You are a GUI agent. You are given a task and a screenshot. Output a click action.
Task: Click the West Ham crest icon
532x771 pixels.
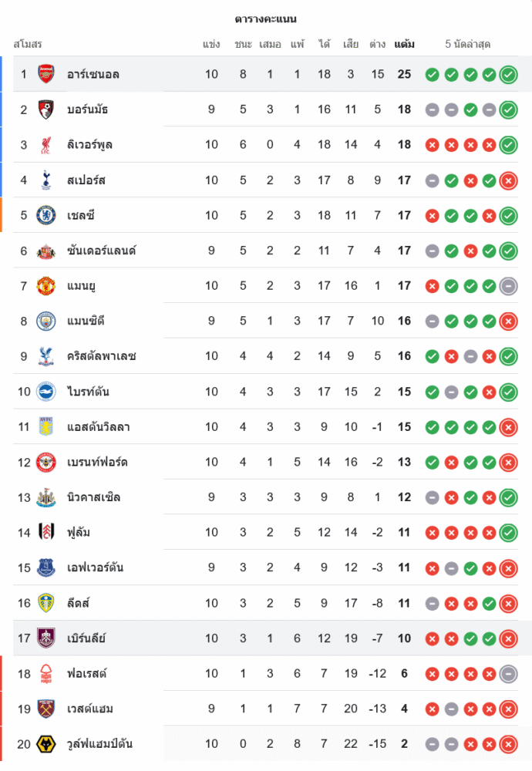pyautogui.click(x=46, y=709)
